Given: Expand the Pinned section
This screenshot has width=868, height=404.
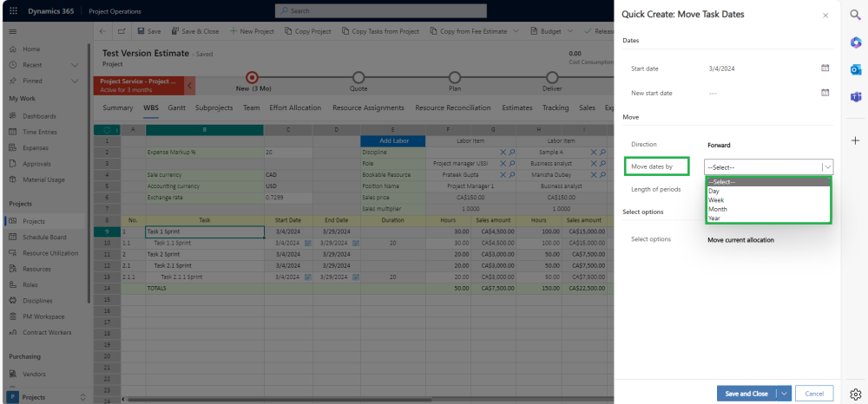Looking at the screenshot, I should pyautogui.click(x=76, y=81).
